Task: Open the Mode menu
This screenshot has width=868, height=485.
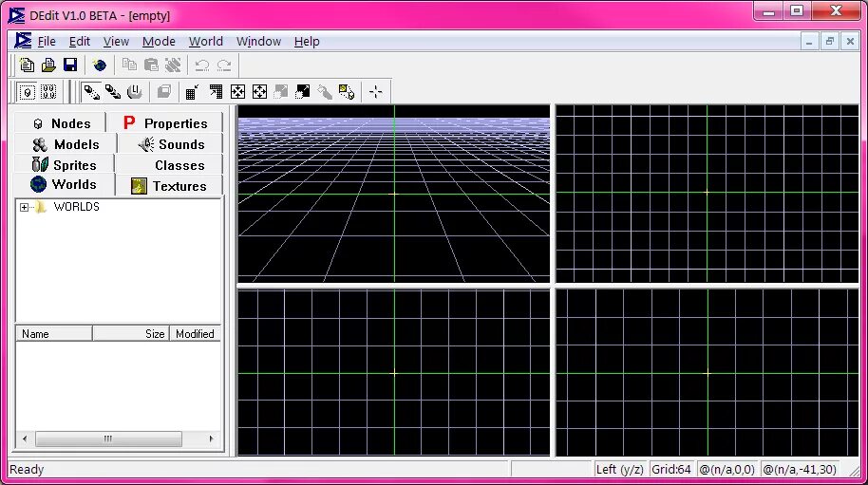Action: (x=159, y=42)
